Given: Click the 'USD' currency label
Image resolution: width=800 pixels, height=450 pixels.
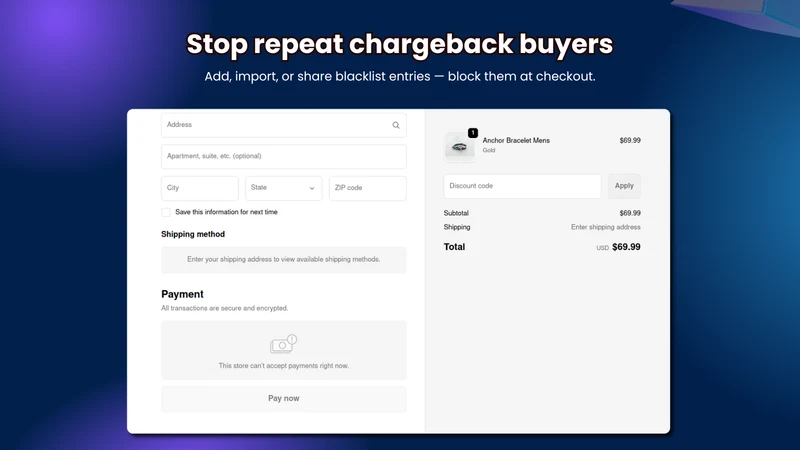Looking at the screenshot, I should (603, 248).
